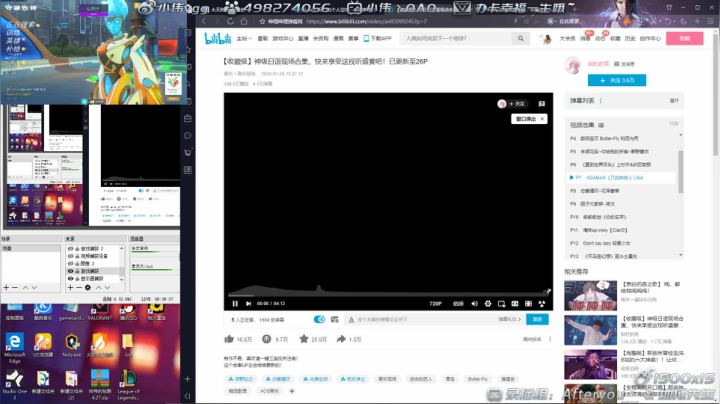Switch to web fullscreen mode
This screenshot has width=720, height=404.
(529, 303)
